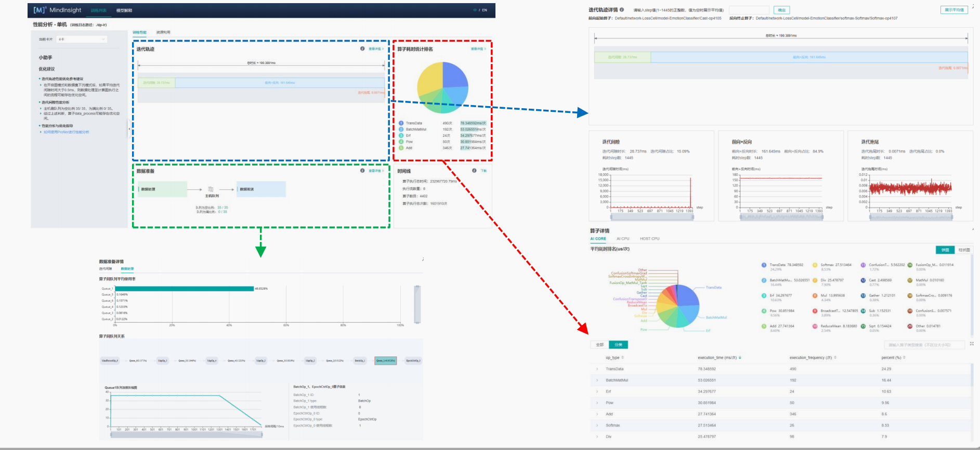This screenshot has height=450, width=980.
Task: Click info icon beside 迭代轨迹详情 title
Action: (622, 10)
